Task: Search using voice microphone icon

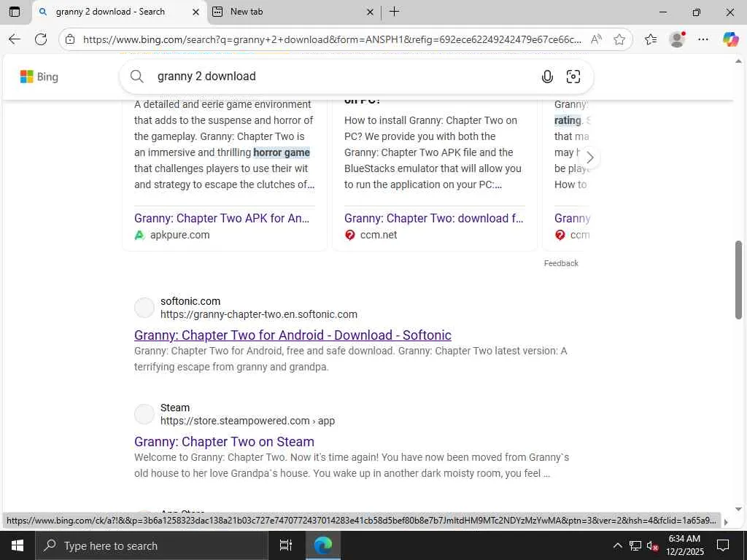Action: 547,76
